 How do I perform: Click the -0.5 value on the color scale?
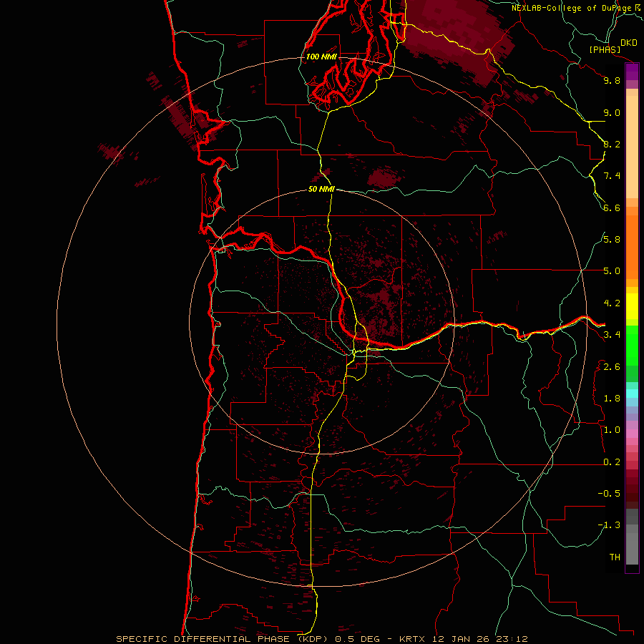[x=609, y=494]
